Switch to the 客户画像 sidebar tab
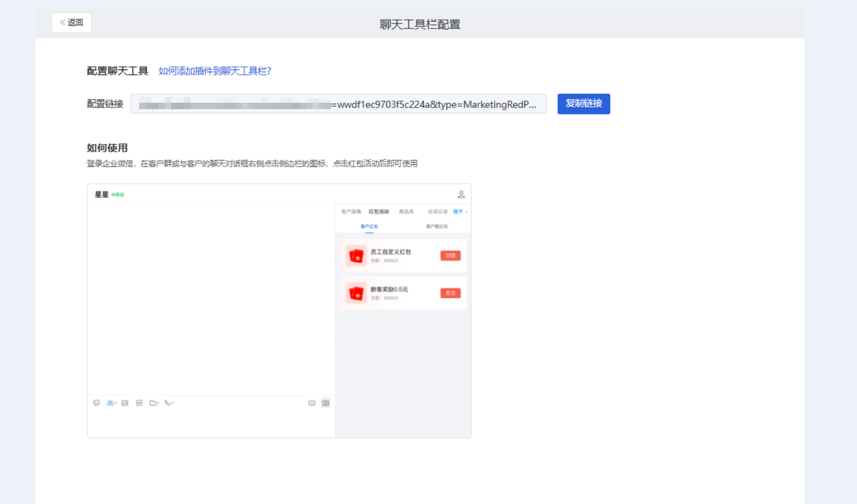Viewport: 857px width, 504px height. (x=351, y=211)
